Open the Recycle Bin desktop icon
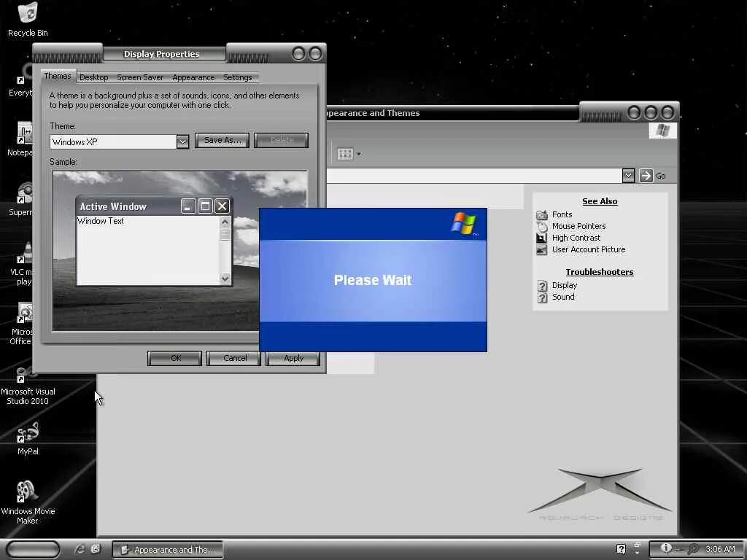The image size is (747, 560). pos(28,19)
